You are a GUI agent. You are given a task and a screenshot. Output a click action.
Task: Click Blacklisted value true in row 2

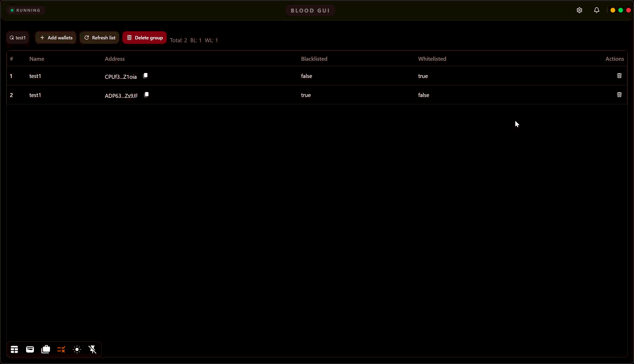point(306,95)
